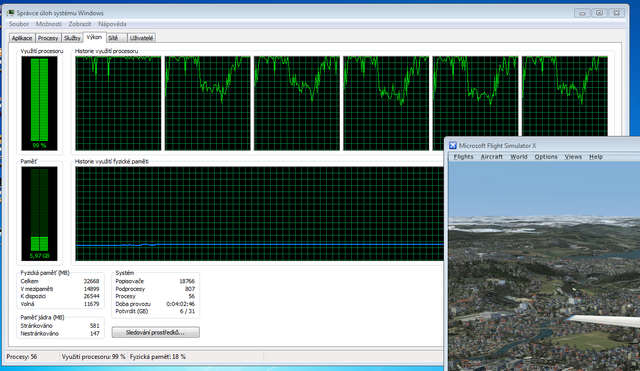Click the physical memory history graph

click(x=260, y=213)
